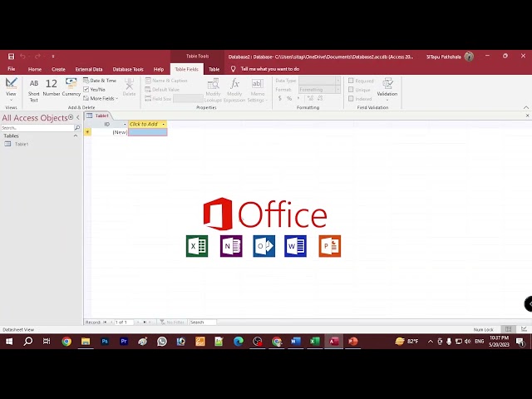532x399 pixels.
Task: Click the new record row selector
Action: pos(87,132)
